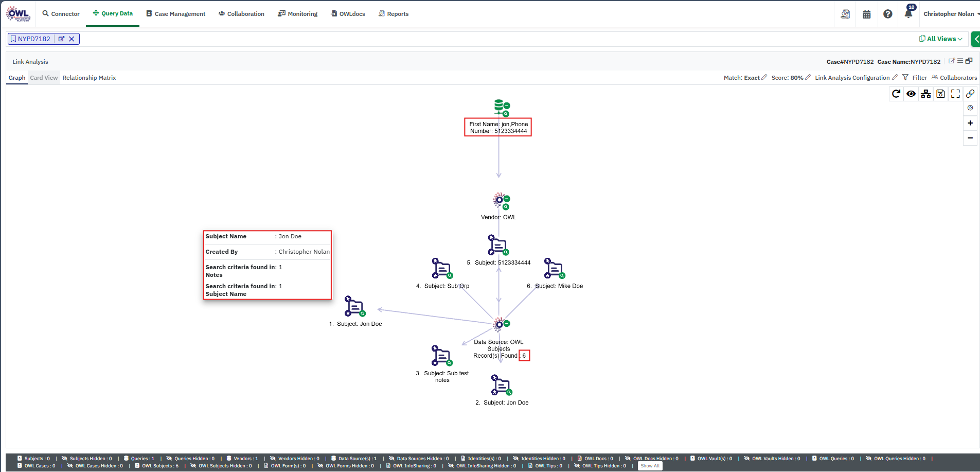Expand the green side panel arrow
Viewport: 980px width, 472px height.
(975, 39)
